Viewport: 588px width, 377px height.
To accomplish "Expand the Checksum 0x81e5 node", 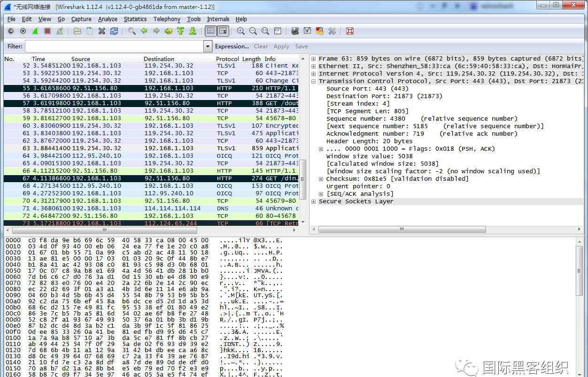I will (321, 179).
